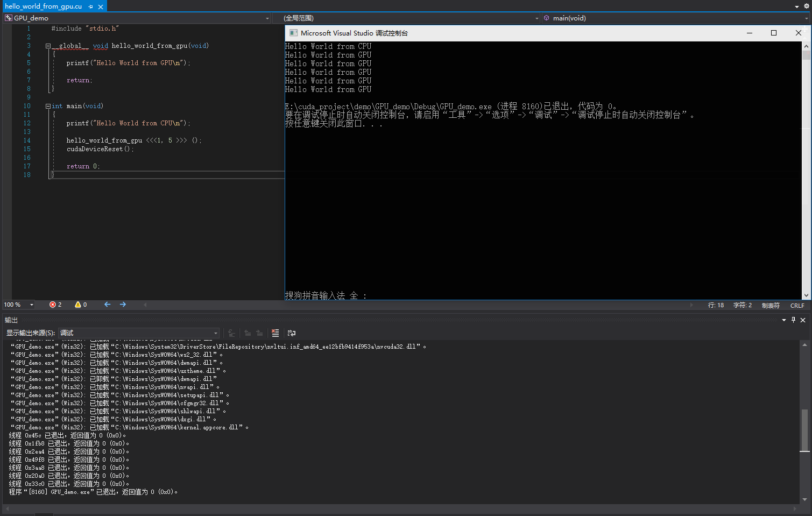Click the 行: 18 line indicator

[716, 305]
